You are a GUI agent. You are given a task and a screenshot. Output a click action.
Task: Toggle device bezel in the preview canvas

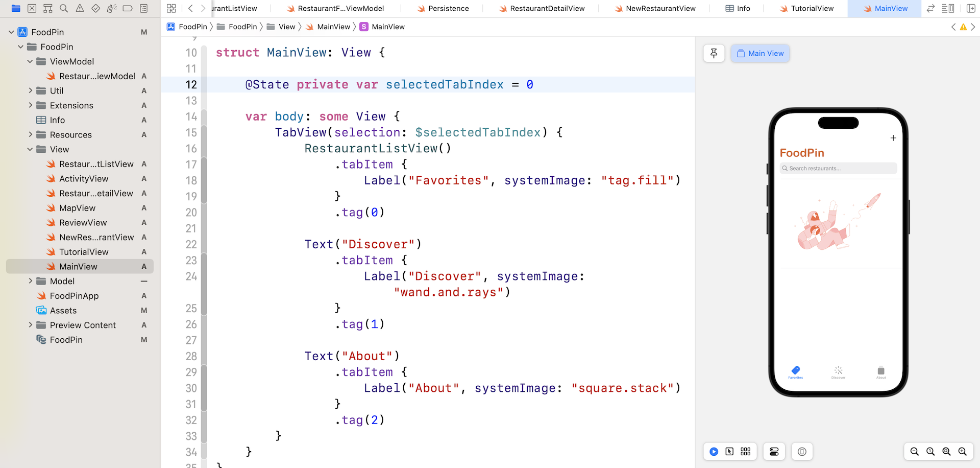802,451
